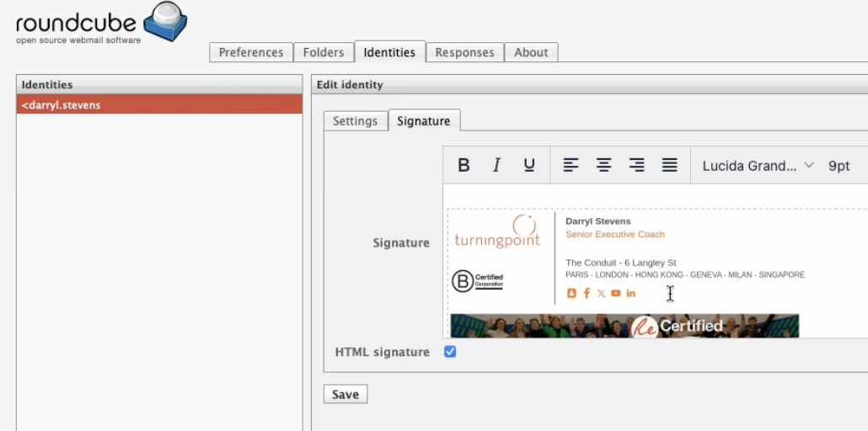Center-align signature text
This screenshot has height=431, width=868.
(x=603, y=165)
